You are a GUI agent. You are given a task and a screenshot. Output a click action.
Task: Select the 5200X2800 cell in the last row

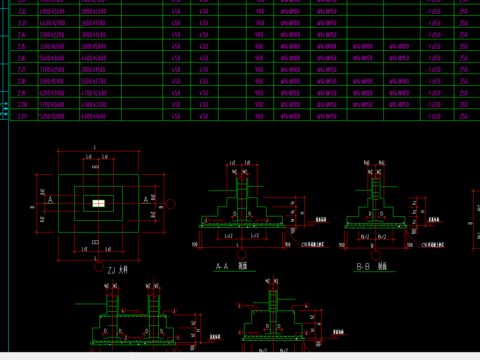[x=52, y=117]
